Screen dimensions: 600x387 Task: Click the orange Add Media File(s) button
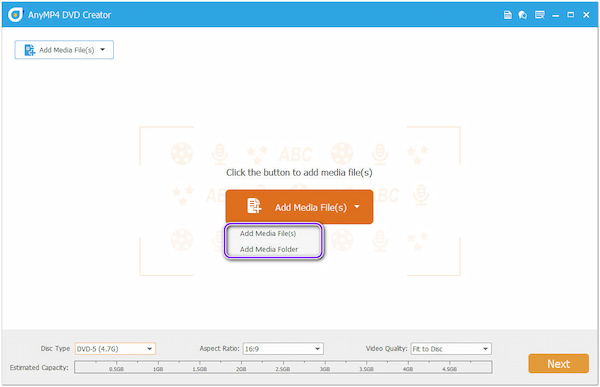coord(299,207)
